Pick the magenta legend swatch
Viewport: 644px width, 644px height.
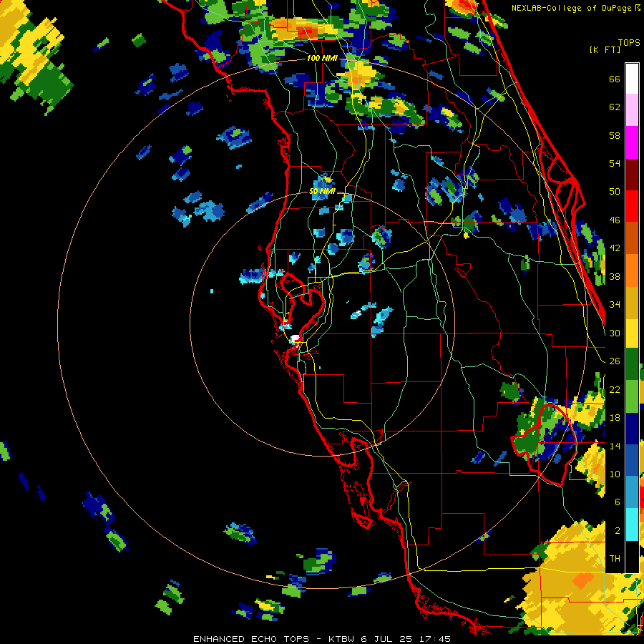[632, 142]
